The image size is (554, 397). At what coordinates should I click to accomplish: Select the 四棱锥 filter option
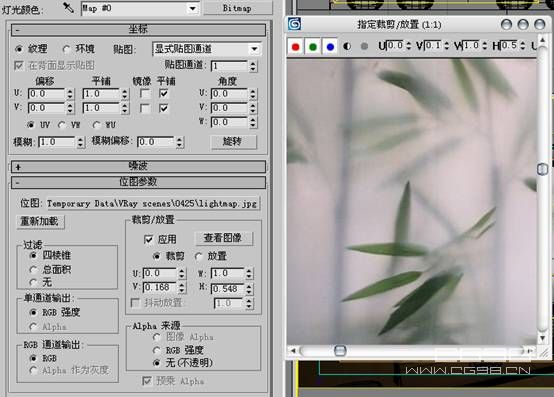(34, 255)
